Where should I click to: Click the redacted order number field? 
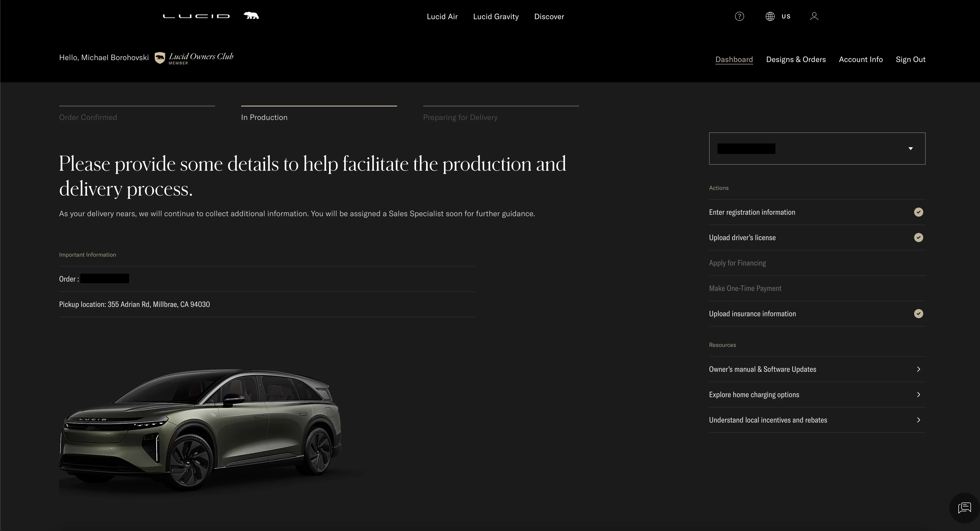click(105, 279)
